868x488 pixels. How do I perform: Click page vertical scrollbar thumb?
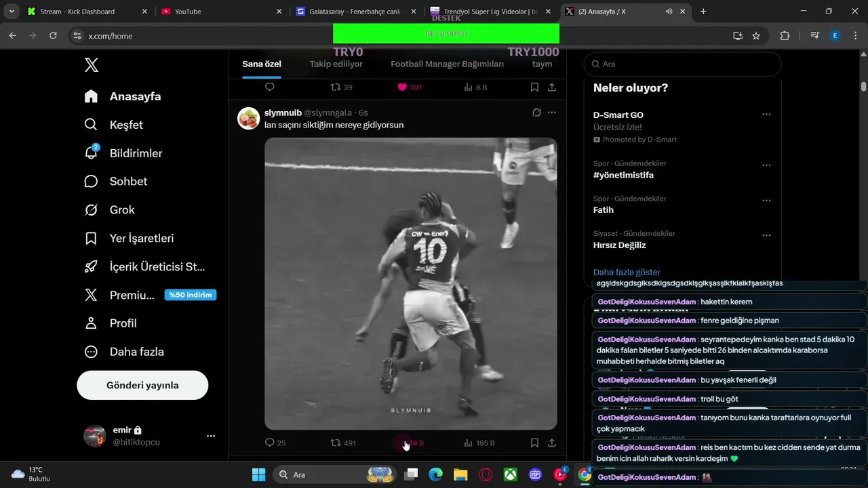863,87
